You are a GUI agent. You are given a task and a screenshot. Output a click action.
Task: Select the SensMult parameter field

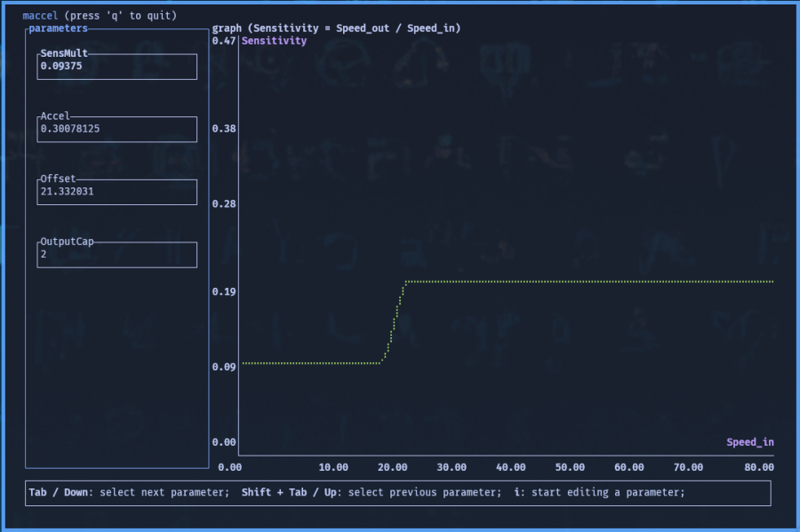pyautogui.click(x=117, y=66)
